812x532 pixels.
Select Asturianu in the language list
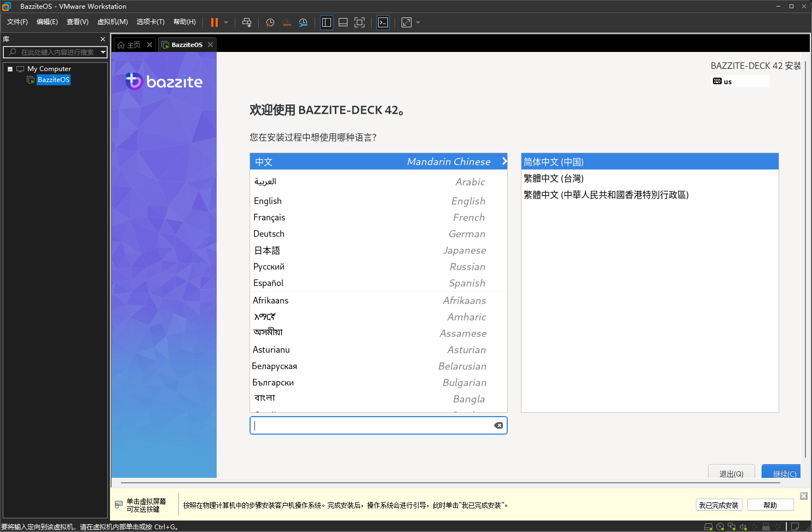[379, 350]
